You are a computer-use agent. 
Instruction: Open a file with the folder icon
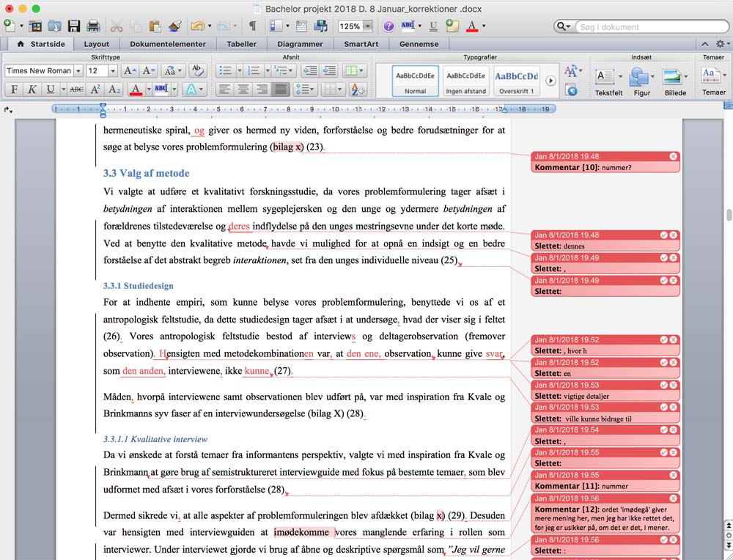[55, 26]
